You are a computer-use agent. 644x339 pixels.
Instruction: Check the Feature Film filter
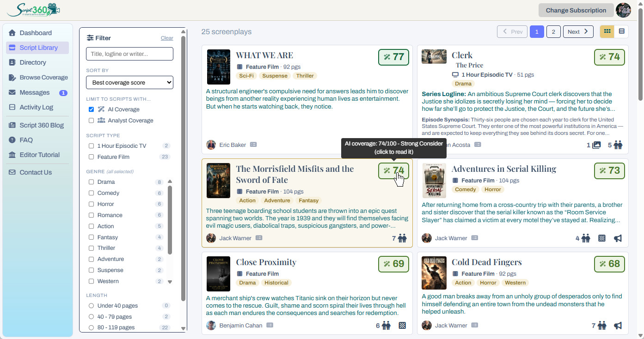[x=91, y=157]
